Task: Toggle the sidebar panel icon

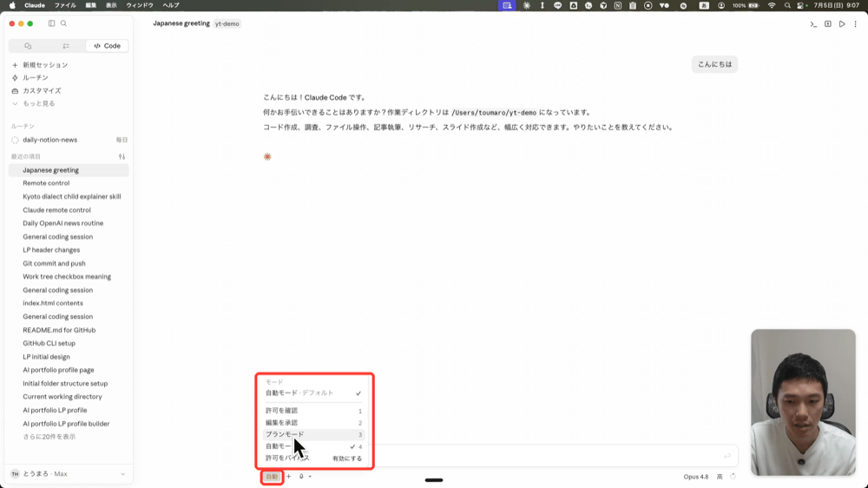Action: coord(51,23)
